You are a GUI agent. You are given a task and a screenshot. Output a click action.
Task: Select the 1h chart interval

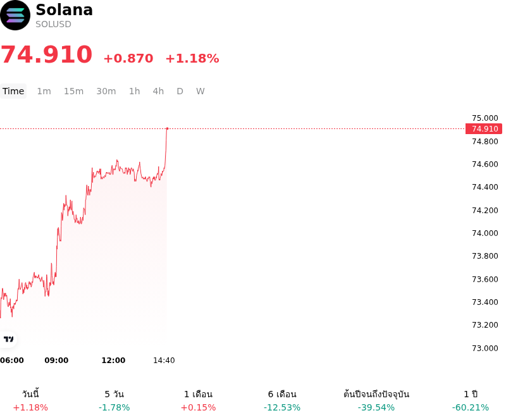(135, 91)
